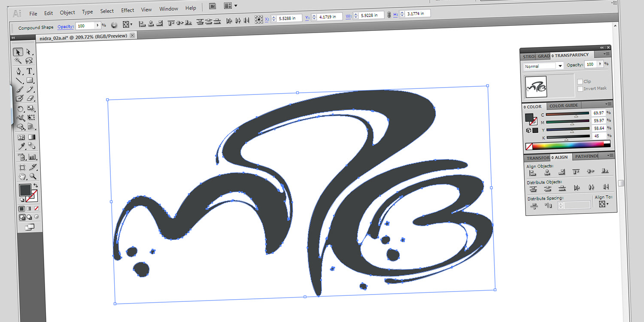
Task: Choose the Free Transform tool
Action: coord(31,118)
